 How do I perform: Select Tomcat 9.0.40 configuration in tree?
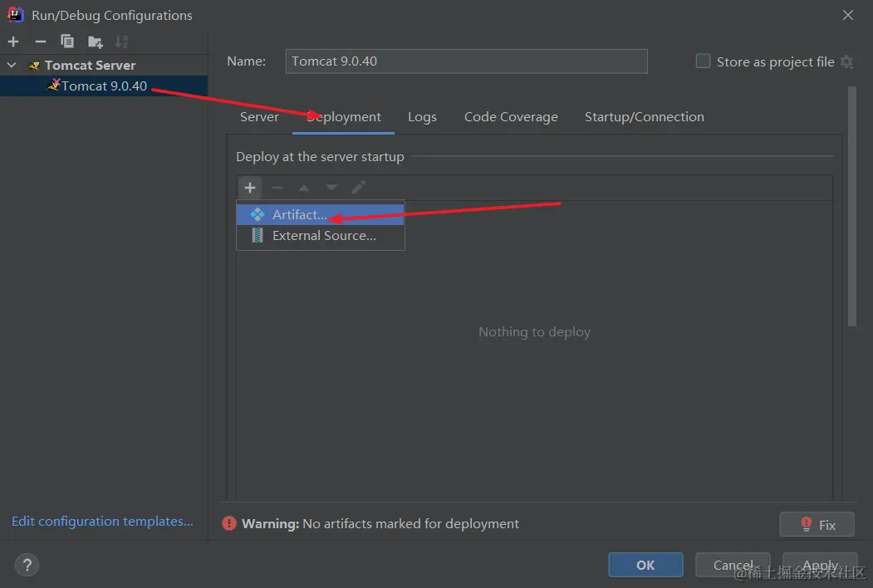click(104, 86)
